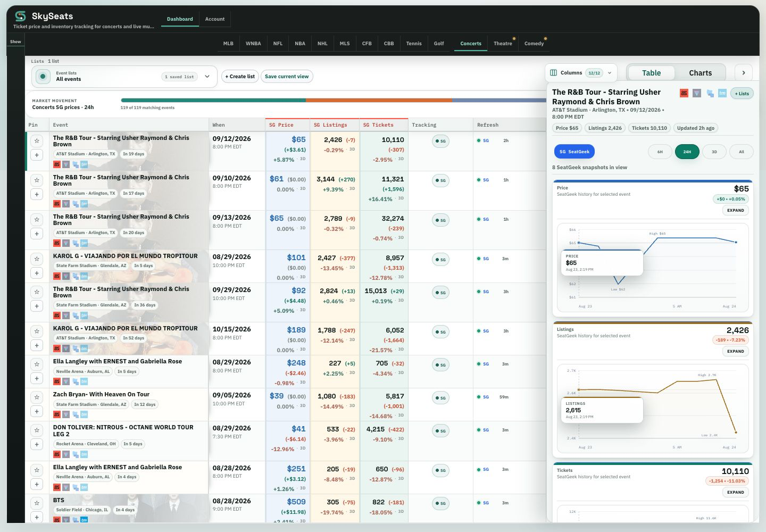Select the 3D time range

(x=714, y=152)
